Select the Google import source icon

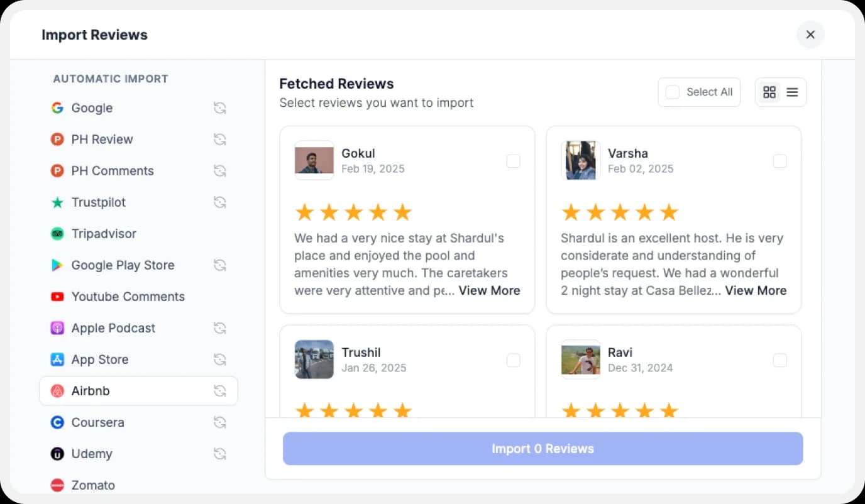pos(57,107)
